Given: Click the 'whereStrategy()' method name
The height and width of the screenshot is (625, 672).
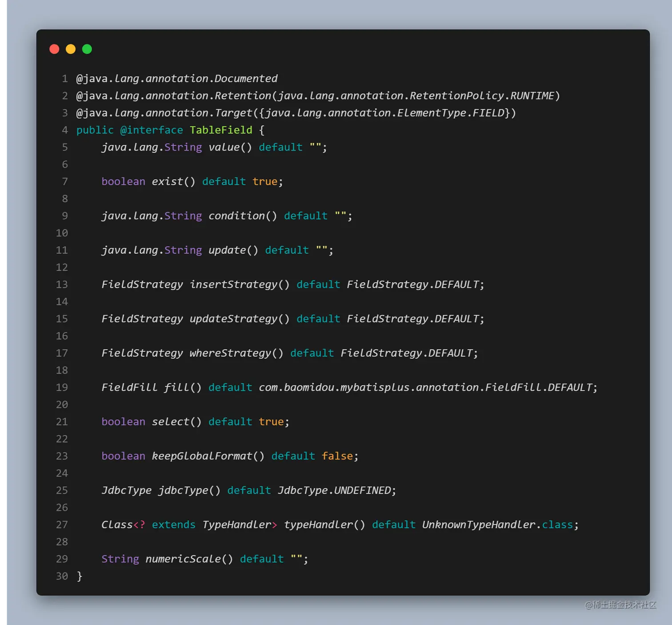Looking at the screenshot, I should click(x=236, y=353).
